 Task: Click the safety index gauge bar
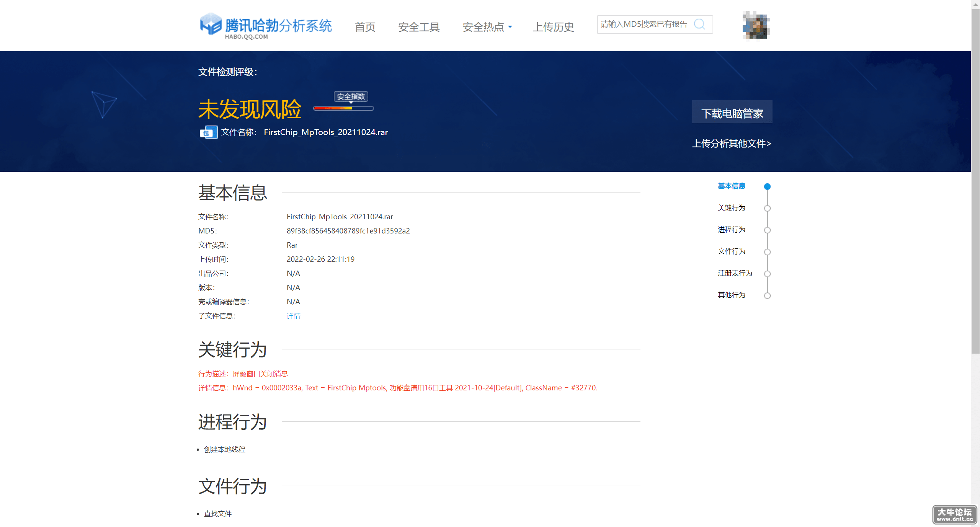point(343,108)
